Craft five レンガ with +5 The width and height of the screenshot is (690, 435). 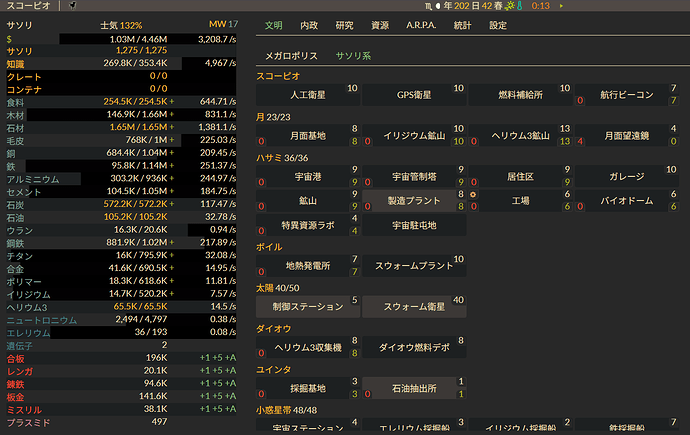click(215, 370)
